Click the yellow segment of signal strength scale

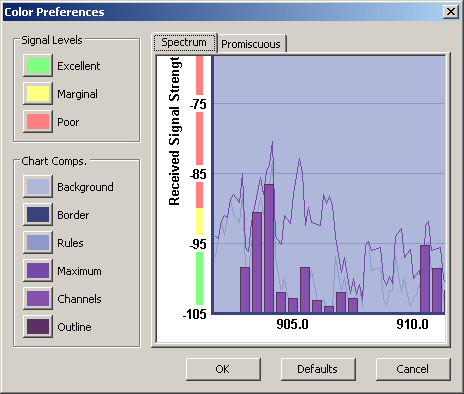(x=199, y=221)
